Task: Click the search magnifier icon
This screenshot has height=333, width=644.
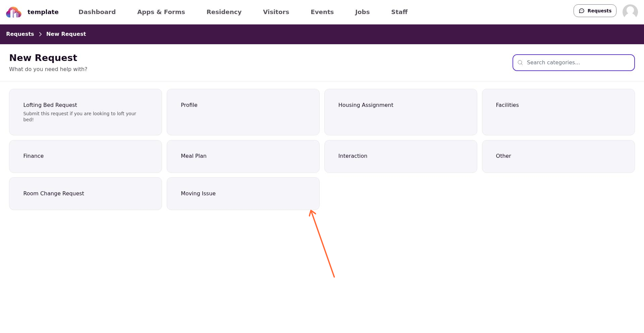Action: pyautogui.click(x=520, y=63)
